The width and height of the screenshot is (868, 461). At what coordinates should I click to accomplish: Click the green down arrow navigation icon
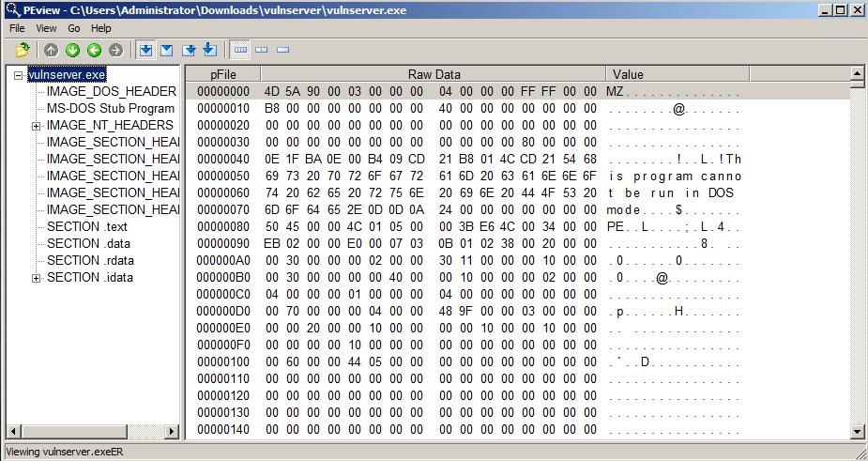tap(72, 51)
